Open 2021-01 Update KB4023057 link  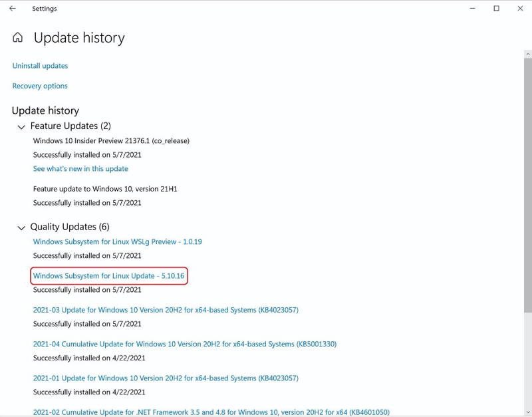[x=166, y=378]
